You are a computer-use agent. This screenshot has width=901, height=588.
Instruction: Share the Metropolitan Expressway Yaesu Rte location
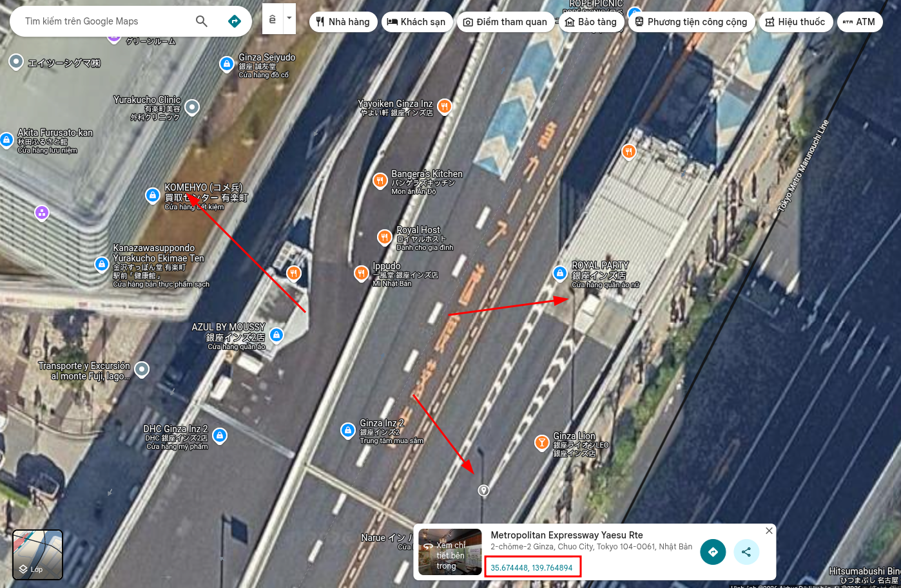[x=746, y=552]
